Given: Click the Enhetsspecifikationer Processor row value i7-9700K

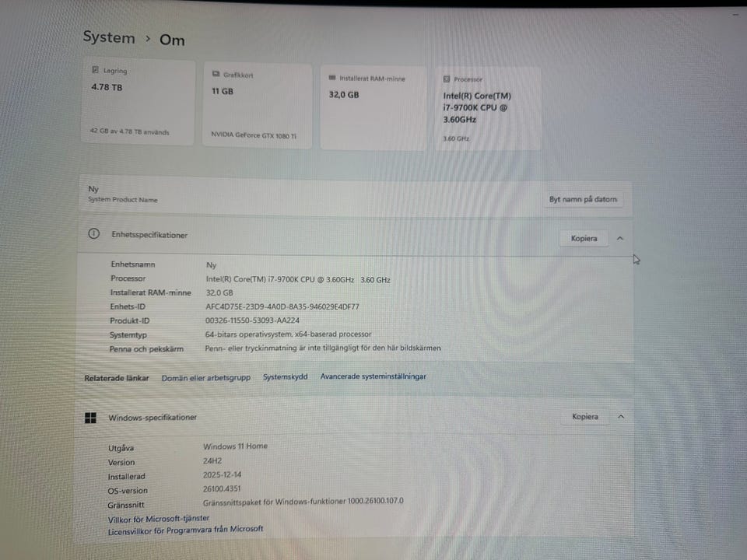Looking at the screenshot, I should [x=298, y=279].
